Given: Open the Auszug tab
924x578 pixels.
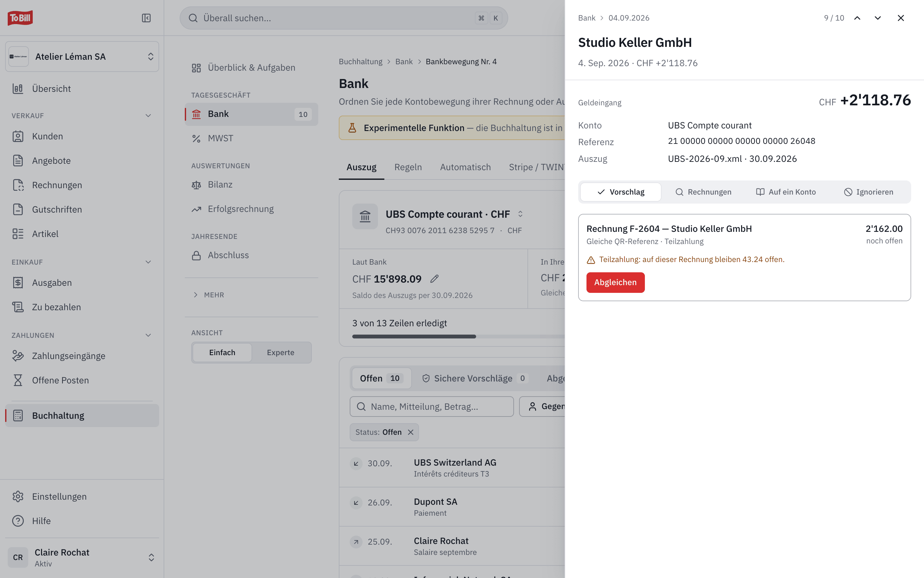Looking at the screenshot, I should pyautogui.click(x=361, y=167).
